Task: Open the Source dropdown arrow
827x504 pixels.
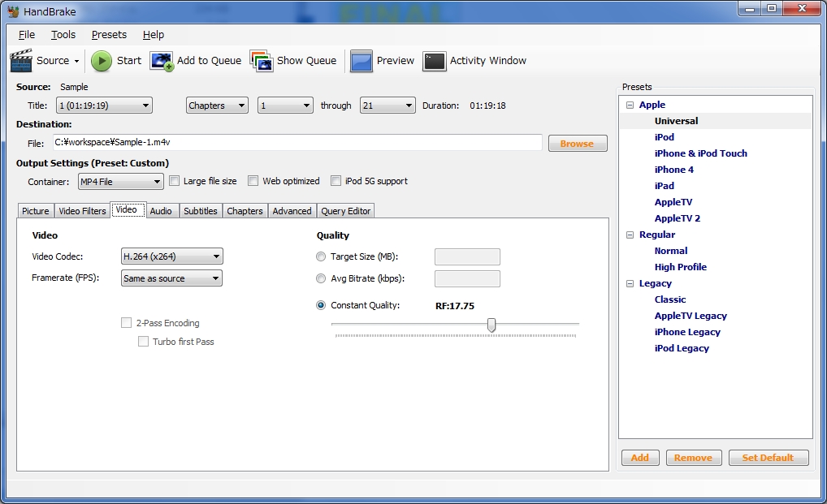Action: coord(76,61)
